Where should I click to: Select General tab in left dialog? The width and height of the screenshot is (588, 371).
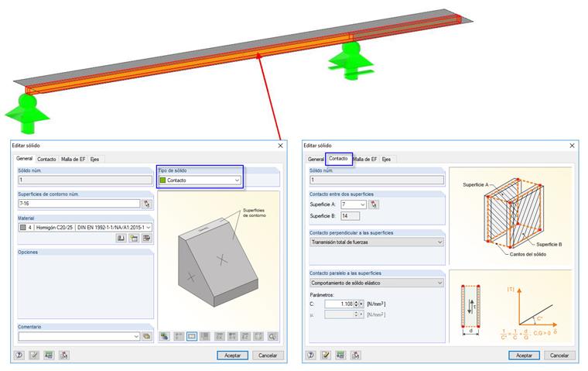pyautogui.click(x=25, y=159)
